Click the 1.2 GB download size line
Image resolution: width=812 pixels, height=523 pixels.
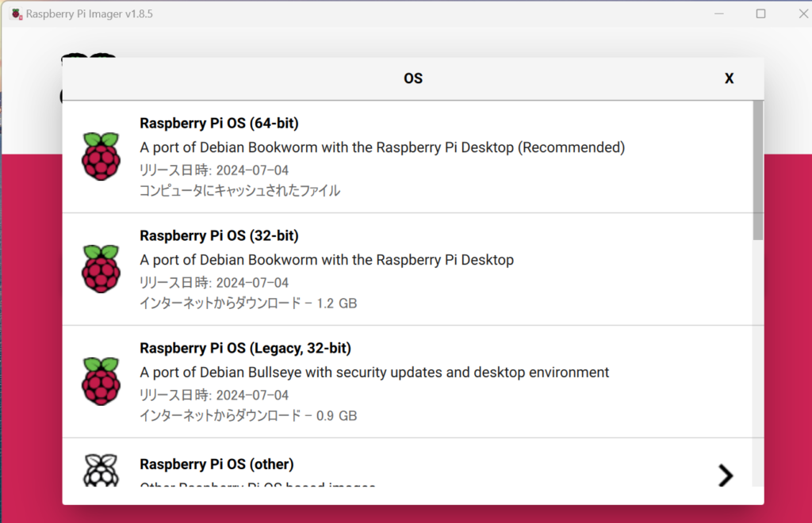pos(248,303)
